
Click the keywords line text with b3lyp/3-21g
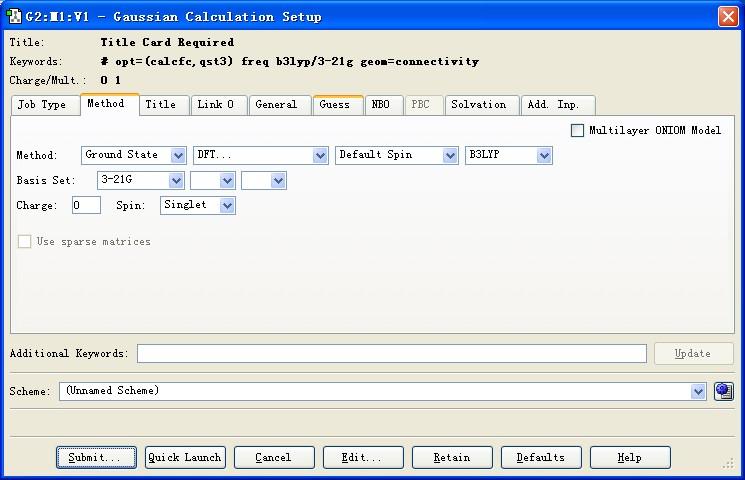click(x=289, y=61)
